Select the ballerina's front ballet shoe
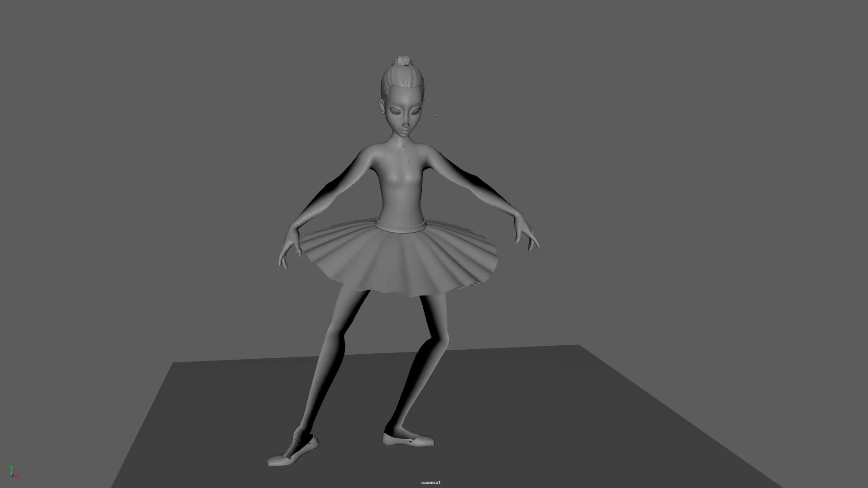 [x=293, y=451]
